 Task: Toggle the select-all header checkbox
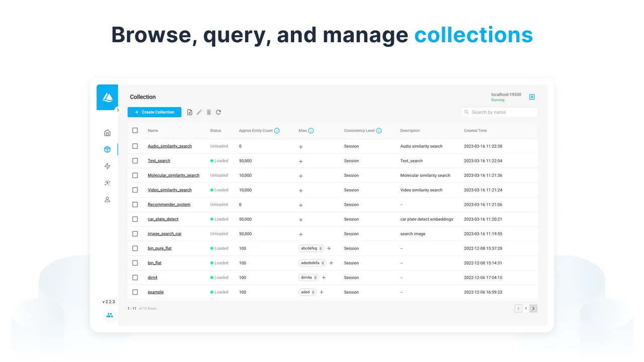135,130
